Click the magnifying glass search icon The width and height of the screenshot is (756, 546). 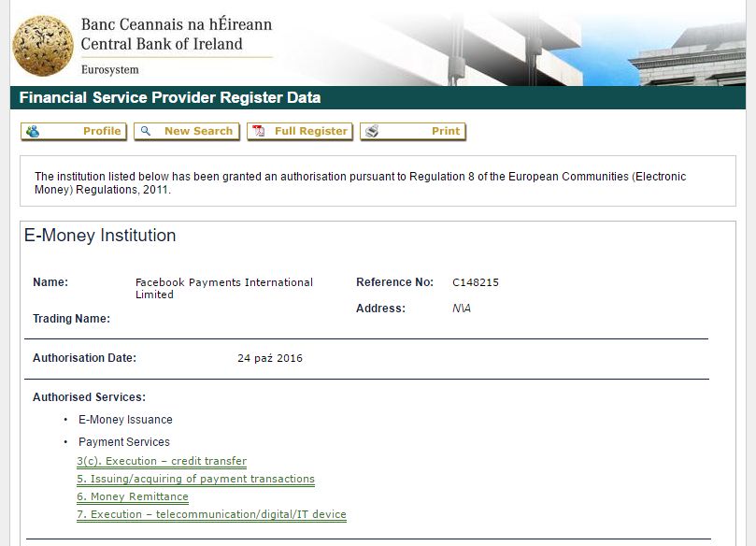[146, 132]
